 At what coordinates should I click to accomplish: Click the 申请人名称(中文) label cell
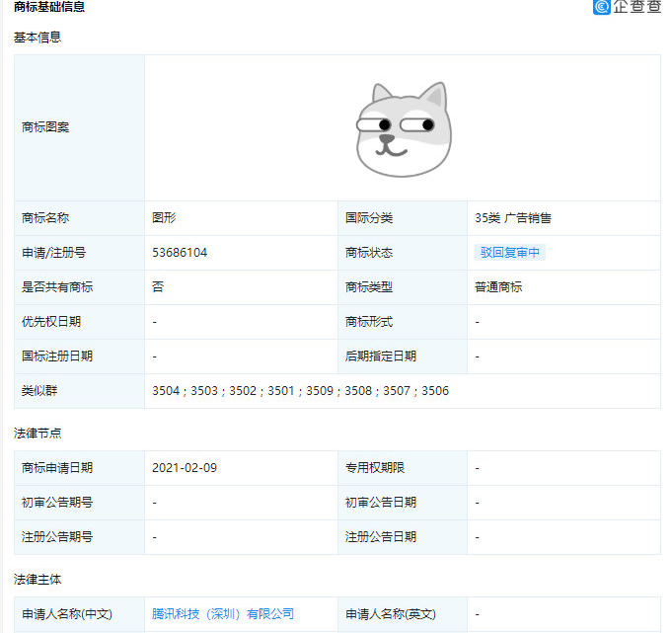tap(79, 614)
